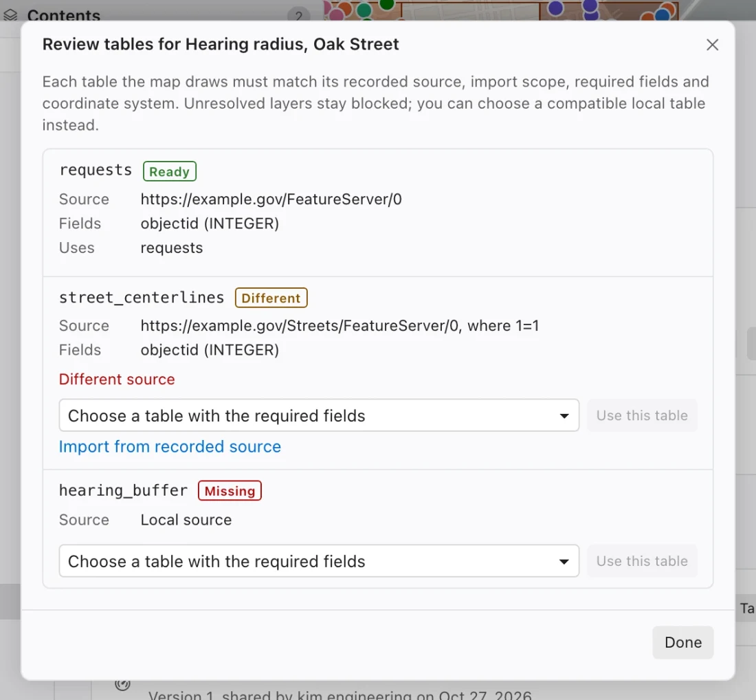This screenshot has width=756, height=700.
Task: Click the red Missing status badge
Action: point(230,491)
